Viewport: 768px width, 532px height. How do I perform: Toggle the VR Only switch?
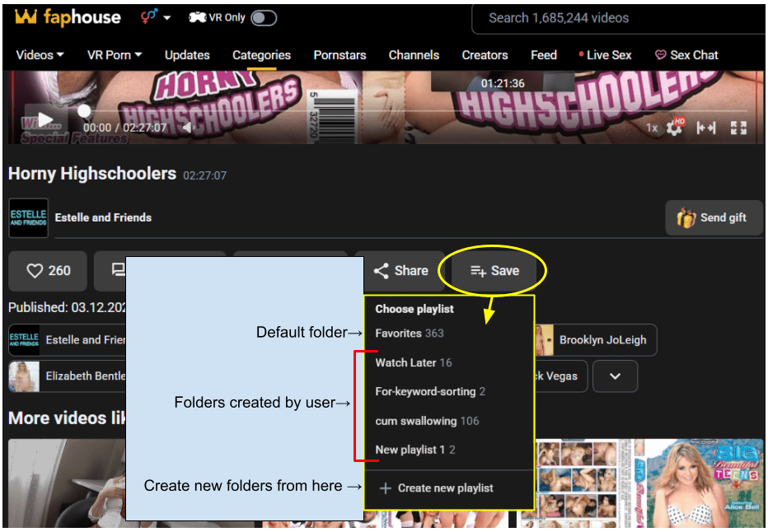pos(264,17)
